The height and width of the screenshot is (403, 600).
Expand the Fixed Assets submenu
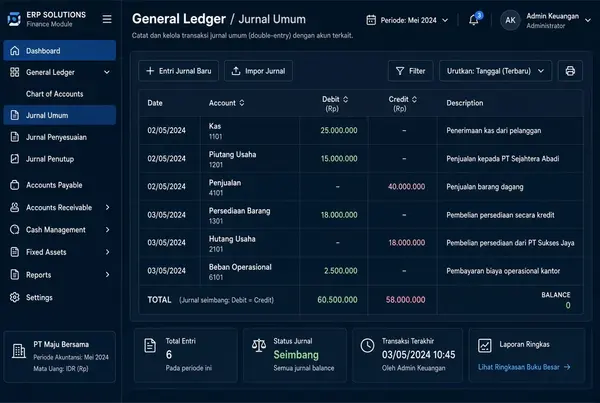click(x=108, y=252)
